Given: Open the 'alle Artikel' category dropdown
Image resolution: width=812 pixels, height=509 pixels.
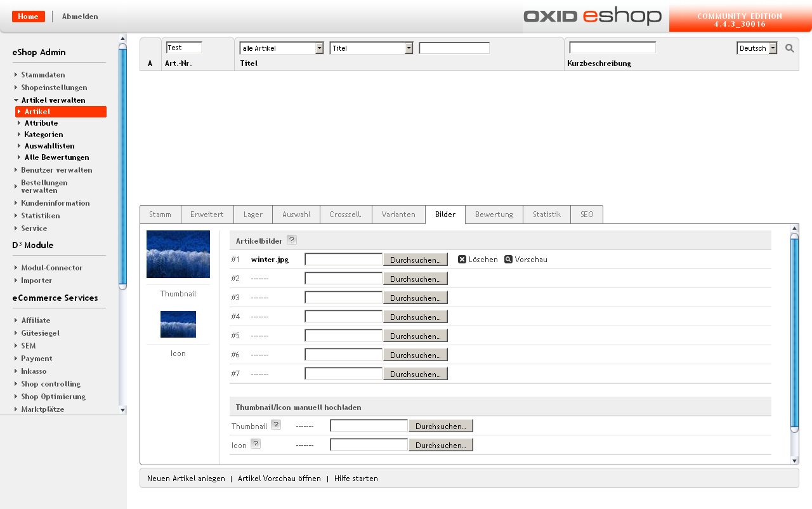Looking at the screenshot, I should [x=319, y=48].
